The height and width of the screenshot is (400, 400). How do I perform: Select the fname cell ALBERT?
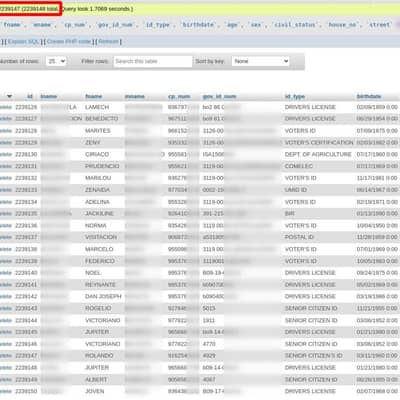click(x=96, y=380)
